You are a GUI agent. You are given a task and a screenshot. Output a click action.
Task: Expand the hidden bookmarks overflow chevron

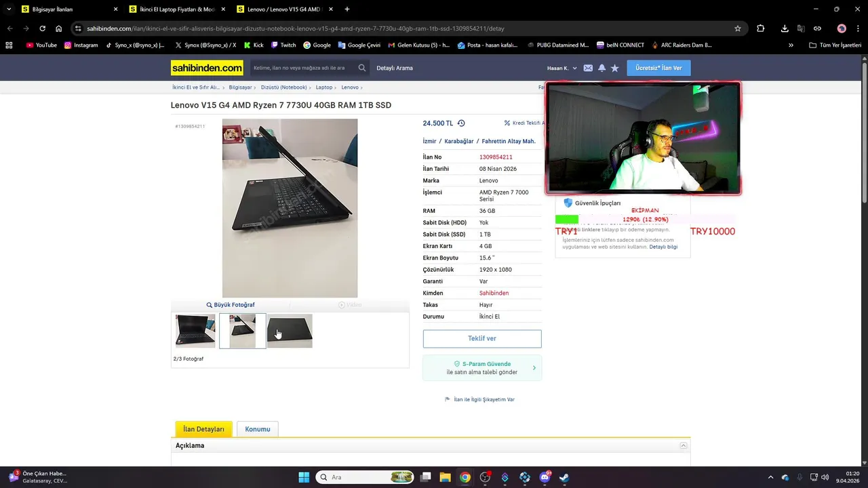point(791,45)
